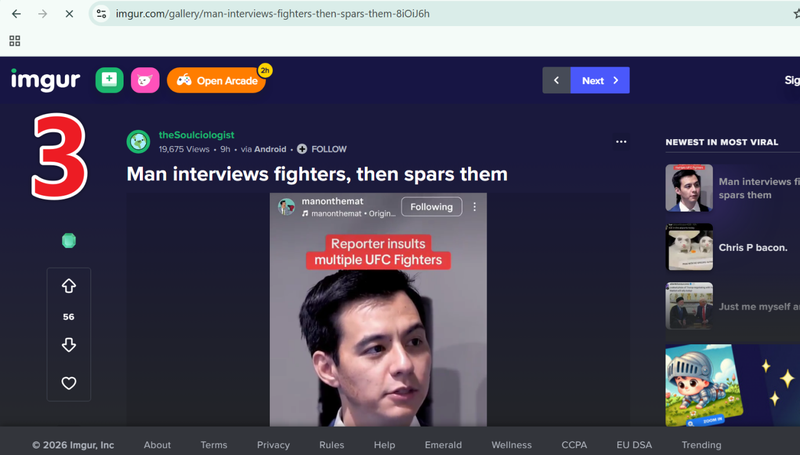This screenshot has width=800, height=455.
Task: Go forward with the browser forward arrow
Action: (x=43, y=14)
